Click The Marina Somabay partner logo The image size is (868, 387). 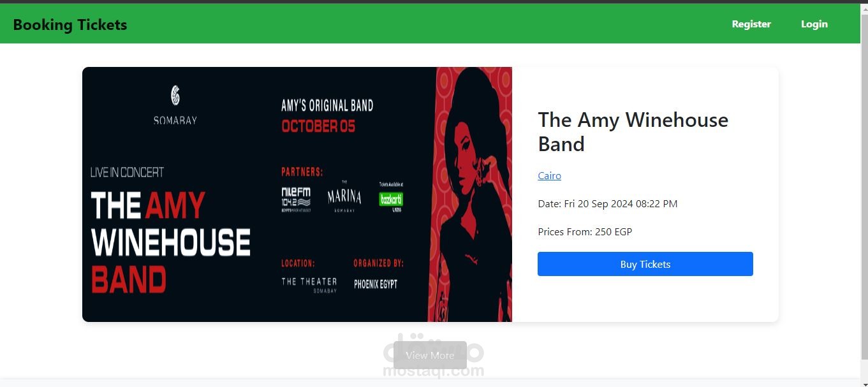[344, 196]
